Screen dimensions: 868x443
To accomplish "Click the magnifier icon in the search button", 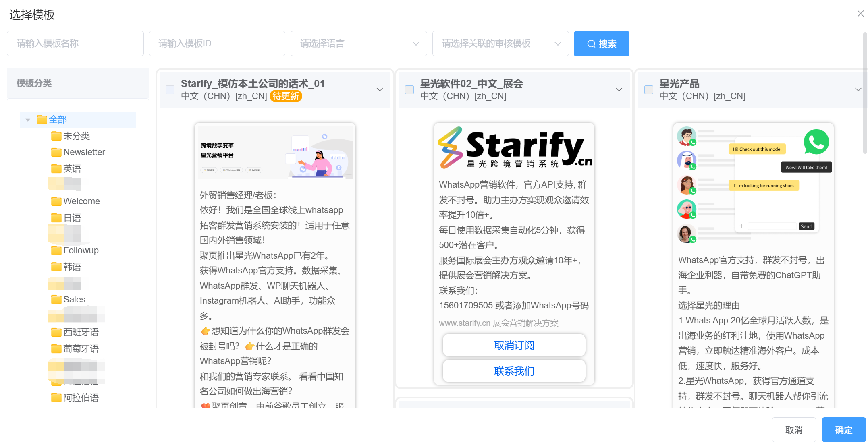I will pyautogui.click(x=591, y=44).
